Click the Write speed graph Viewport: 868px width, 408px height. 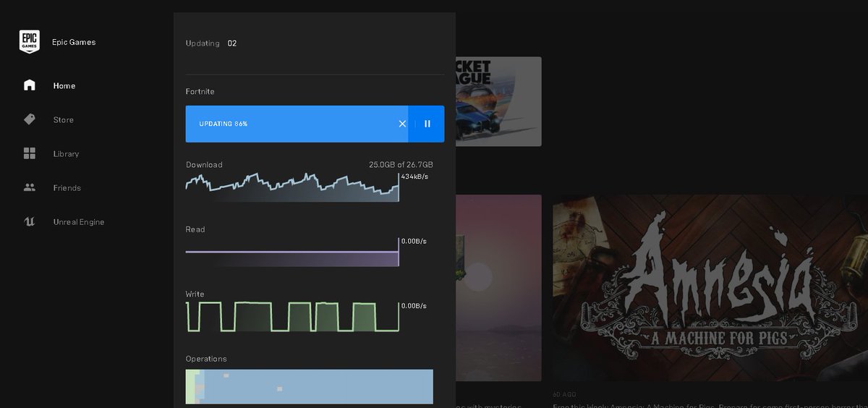point(292,317)
